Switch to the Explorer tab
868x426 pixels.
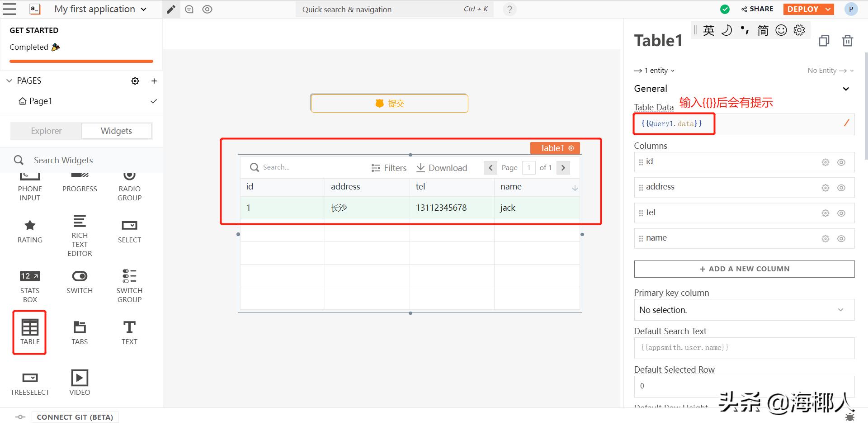[x=46, y=131]
